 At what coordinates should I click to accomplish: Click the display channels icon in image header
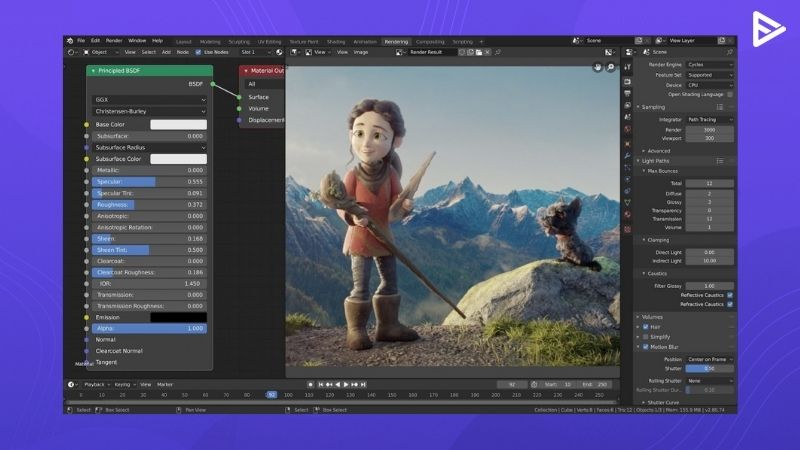click(608, 52)
